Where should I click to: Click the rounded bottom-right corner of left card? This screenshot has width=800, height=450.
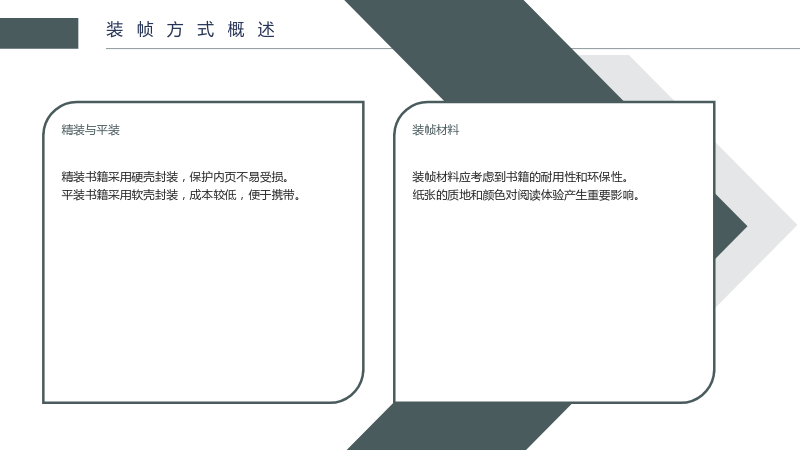coord(351,390)
